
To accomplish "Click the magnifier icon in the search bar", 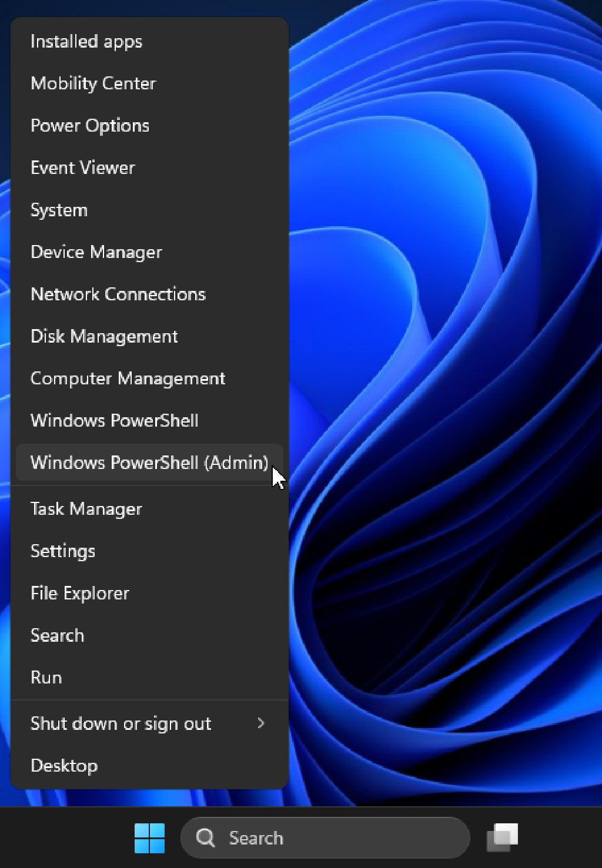I will coord(205,837).
